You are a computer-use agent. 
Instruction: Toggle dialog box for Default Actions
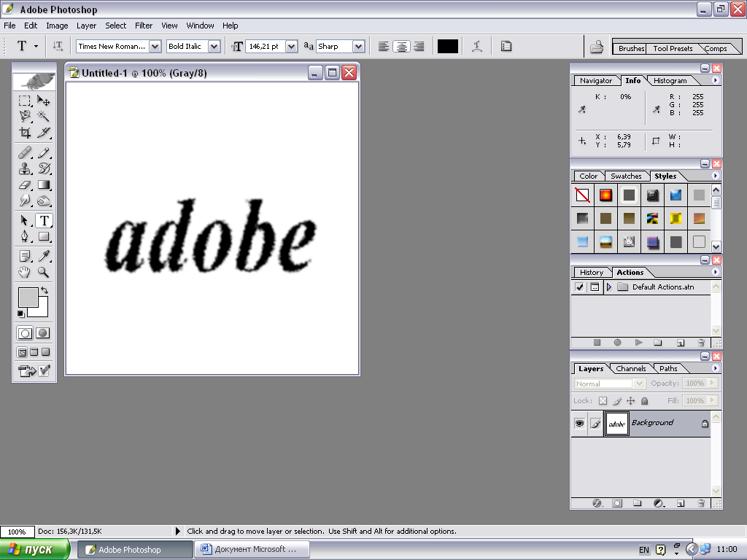595,287
